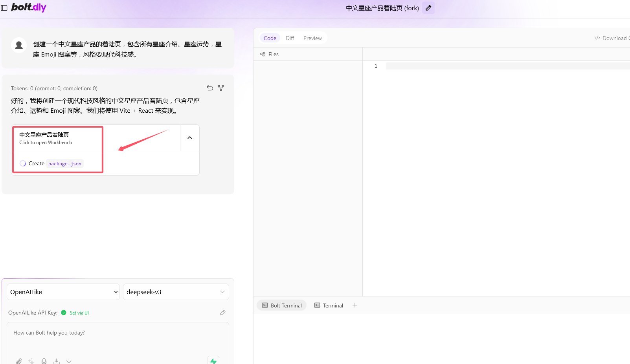The height and width of the screenshot is (364, 630).
Task: Switch to the Preview view
Action: (312, 38)
